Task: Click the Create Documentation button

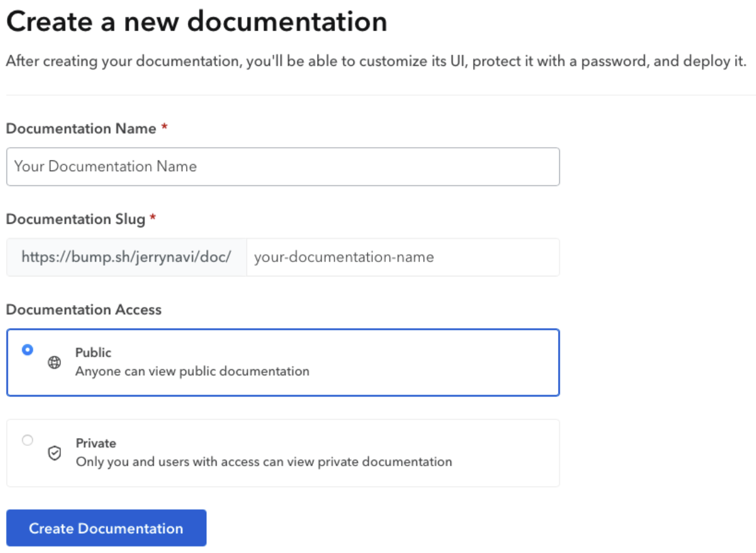Action: pos(106,528)
